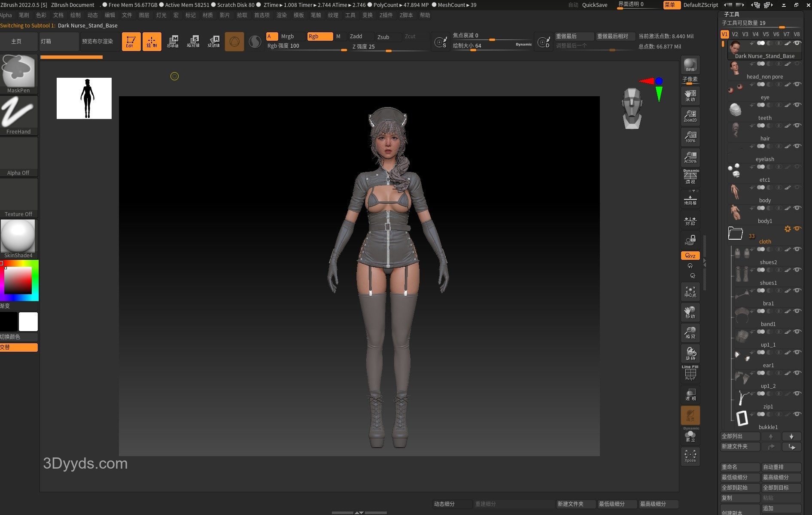Open the Alpha Off selector
Image resolution: width=812 pixels, height=515 pixels.
coord(18,155)
